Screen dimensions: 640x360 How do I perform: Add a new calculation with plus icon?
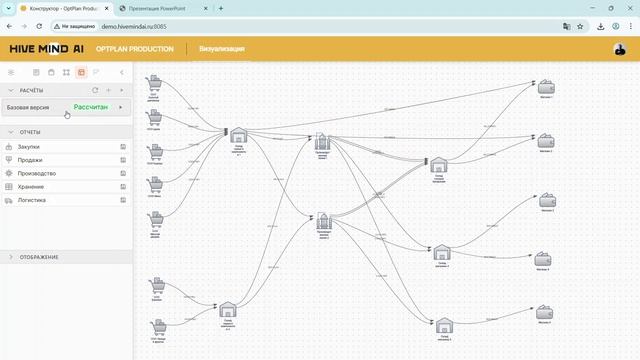[x=109, y=90]
